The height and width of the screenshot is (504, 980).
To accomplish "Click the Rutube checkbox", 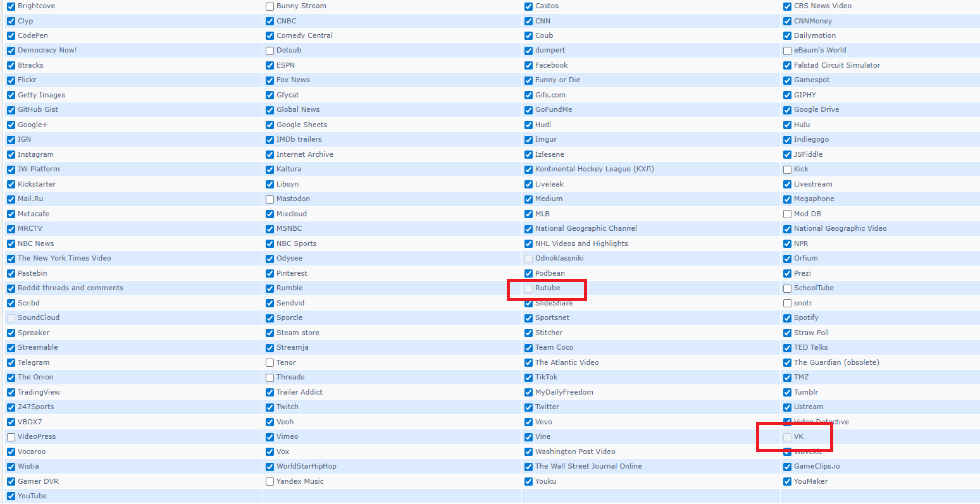I will (529, 288).
